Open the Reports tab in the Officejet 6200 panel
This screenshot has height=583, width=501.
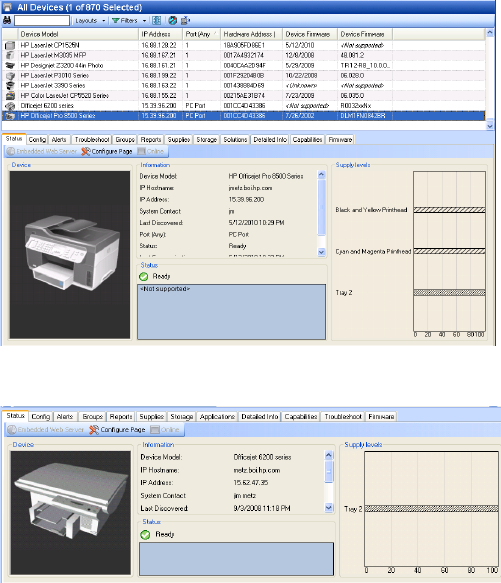pyautogui.click(x=121, y=416)
